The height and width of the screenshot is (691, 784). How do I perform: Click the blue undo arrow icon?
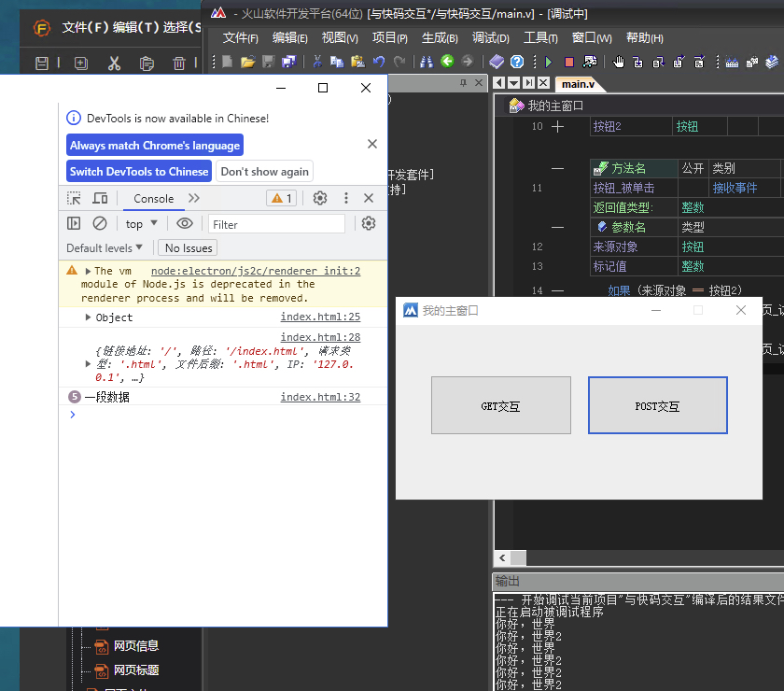point(379,62)
